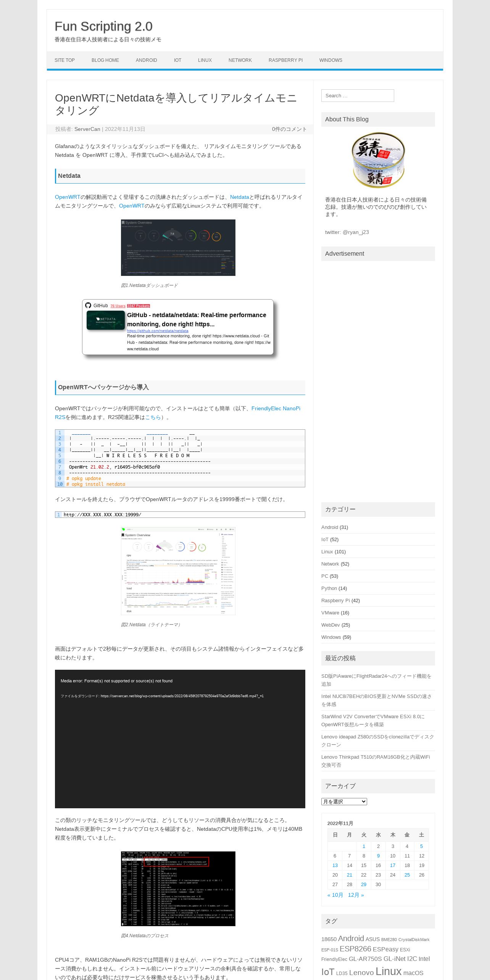Open こちら related articles link

click(153, 417)
